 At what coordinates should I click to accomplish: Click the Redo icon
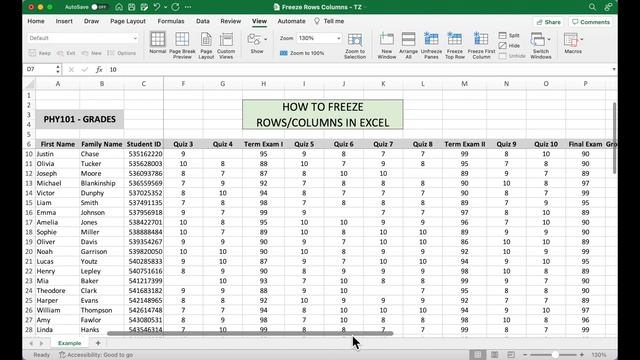click(x=176, y=7)
